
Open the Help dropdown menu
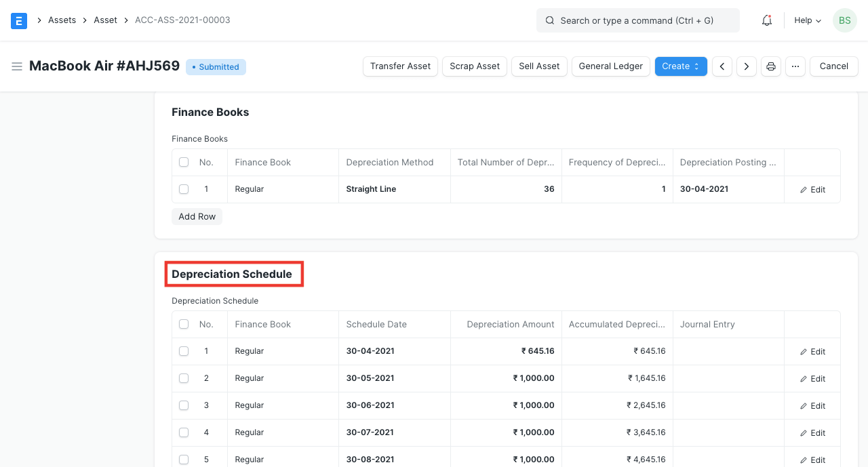[x=808, y=20]
